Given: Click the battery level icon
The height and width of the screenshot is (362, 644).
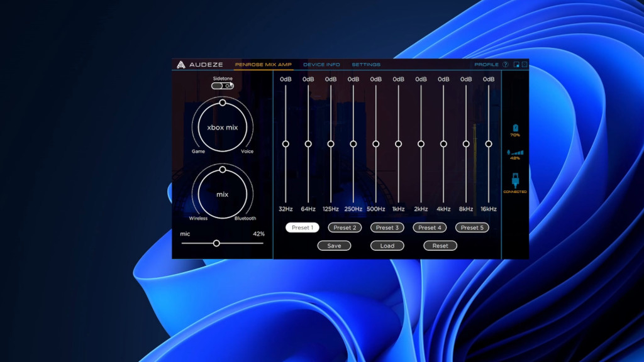Looking at the screenshot, I should pos(516,128).
